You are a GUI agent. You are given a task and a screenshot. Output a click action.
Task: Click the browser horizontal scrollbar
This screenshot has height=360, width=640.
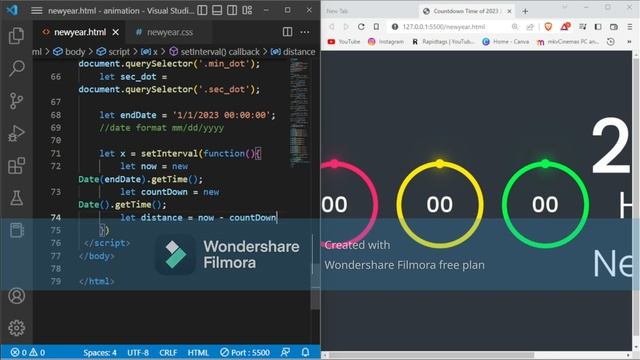(x=432, y=355)
